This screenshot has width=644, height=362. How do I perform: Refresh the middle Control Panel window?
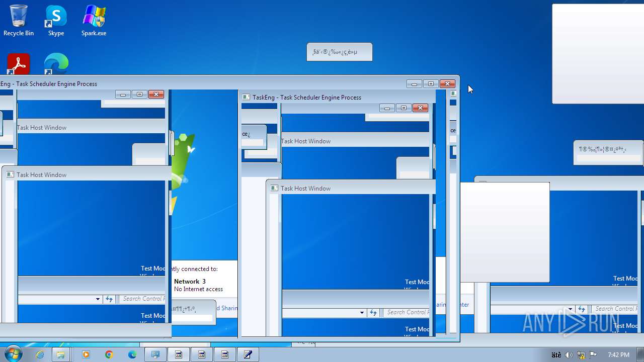[x=373, y=313]
